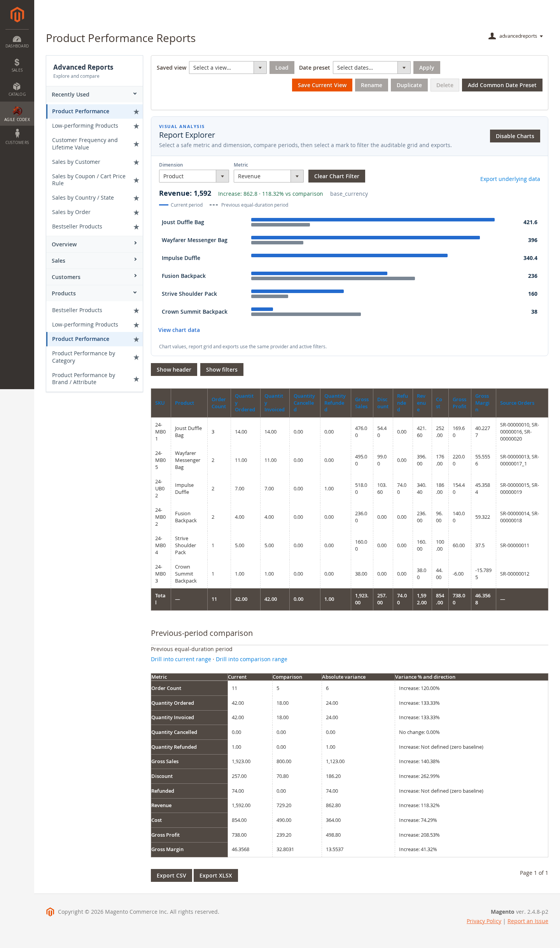
Task: Open View chart data link
Action: (179, 330)
